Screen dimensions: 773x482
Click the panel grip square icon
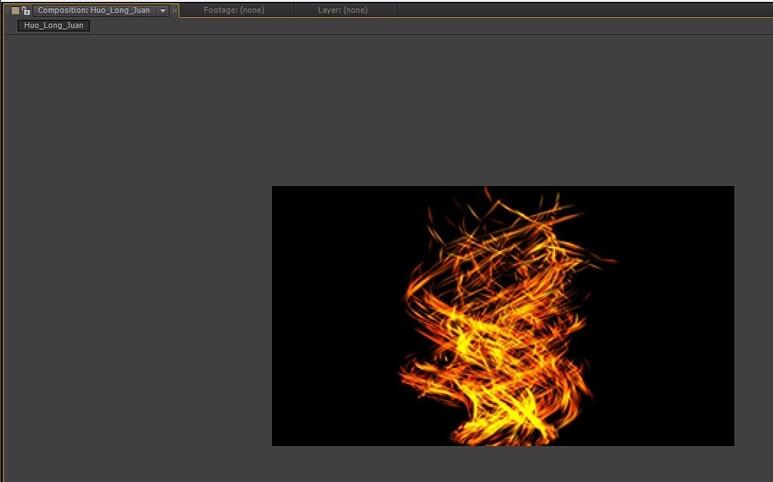point(15,10)
